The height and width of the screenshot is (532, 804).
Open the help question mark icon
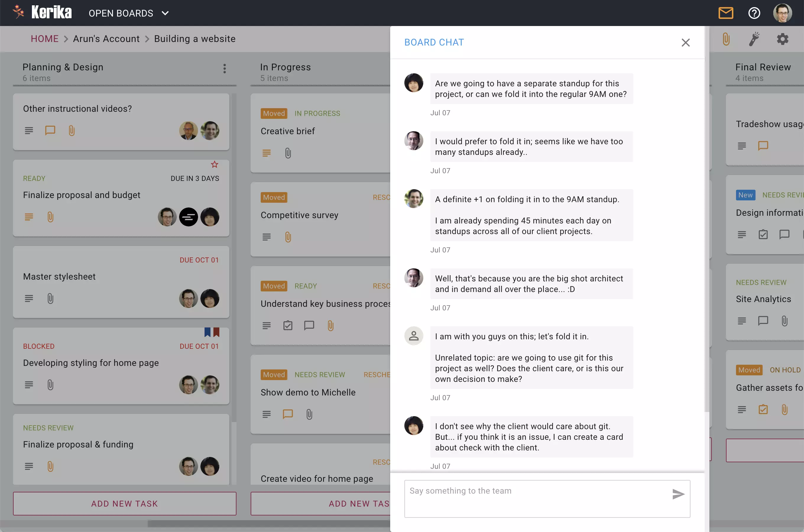pyautogui.click(x=754, y=13)
